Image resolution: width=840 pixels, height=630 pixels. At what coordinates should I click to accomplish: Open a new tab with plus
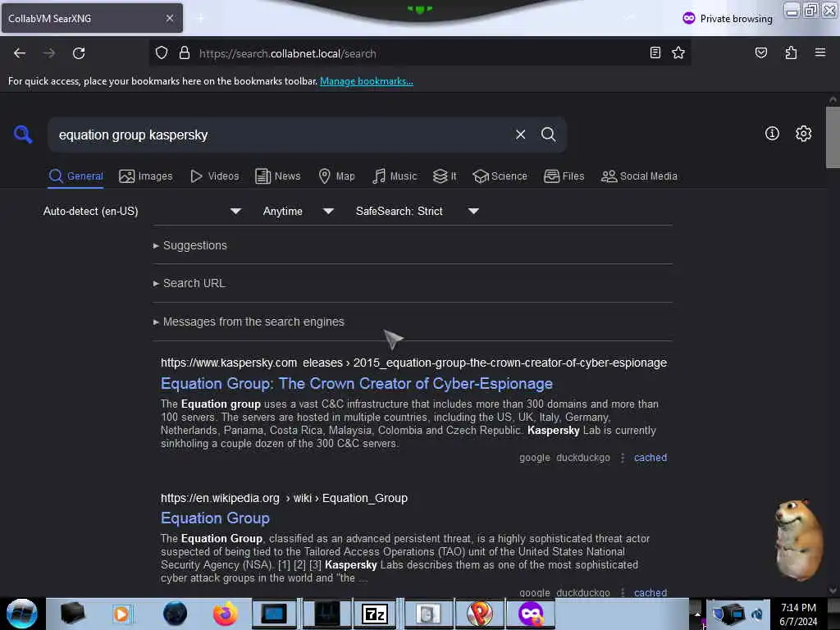point(200,18)
